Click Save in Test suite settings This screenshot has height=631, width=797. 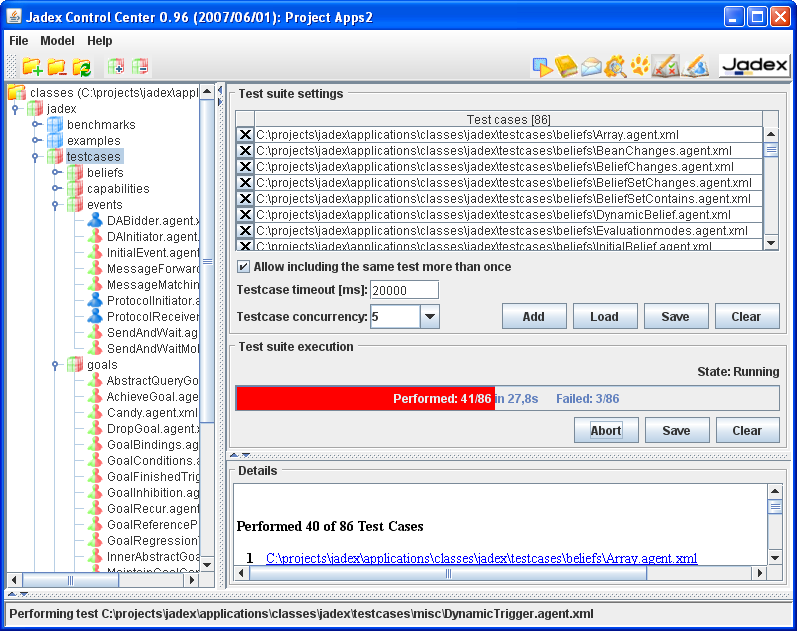[676, 316]
